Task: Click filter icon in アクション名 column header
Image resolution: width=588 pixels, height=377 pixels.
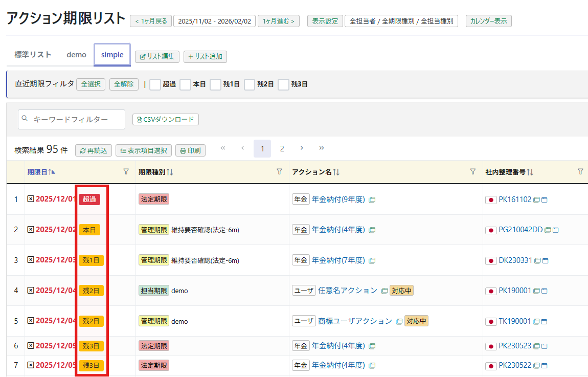Action: point(473,172)
